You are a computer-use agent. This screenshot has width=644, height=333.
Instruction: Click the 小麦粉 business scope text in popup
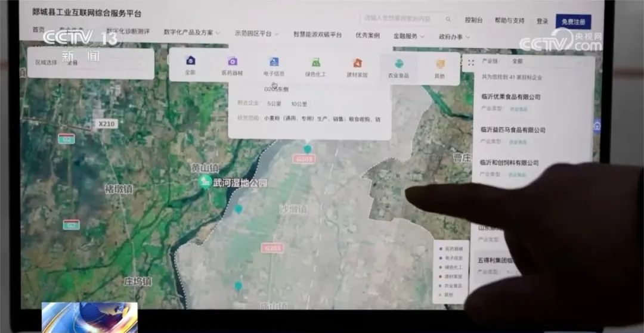click(321, 119)
